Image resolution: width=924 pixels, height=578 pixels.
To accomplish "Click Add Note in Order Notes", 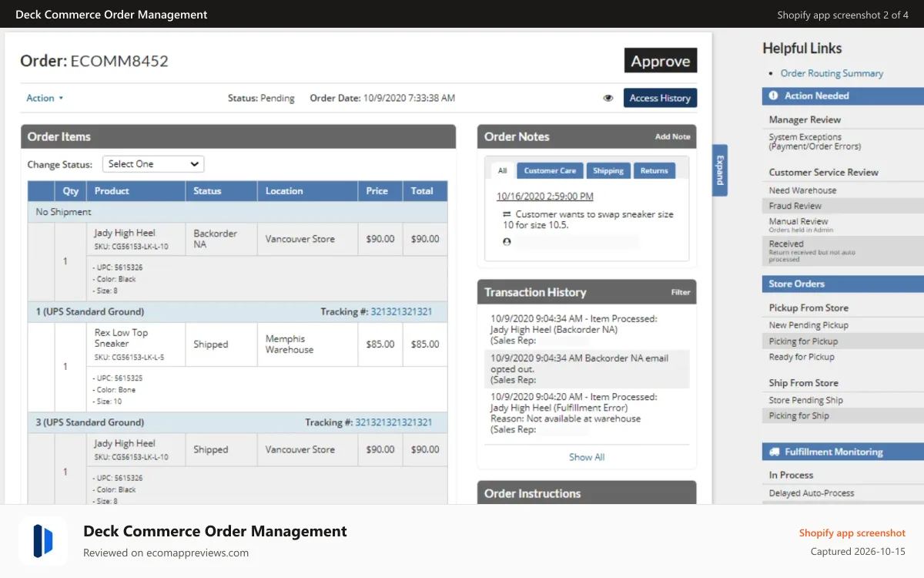I will click(672, 136).
